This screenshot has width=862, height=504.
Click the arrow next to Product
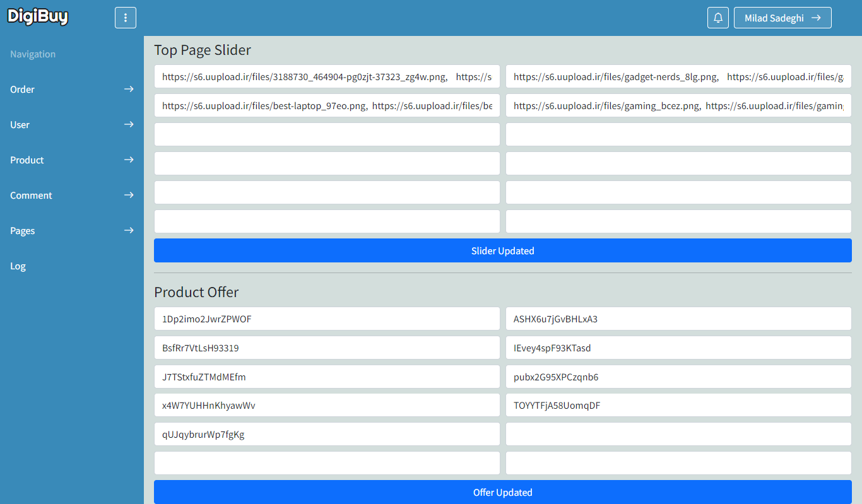[129, 160]
